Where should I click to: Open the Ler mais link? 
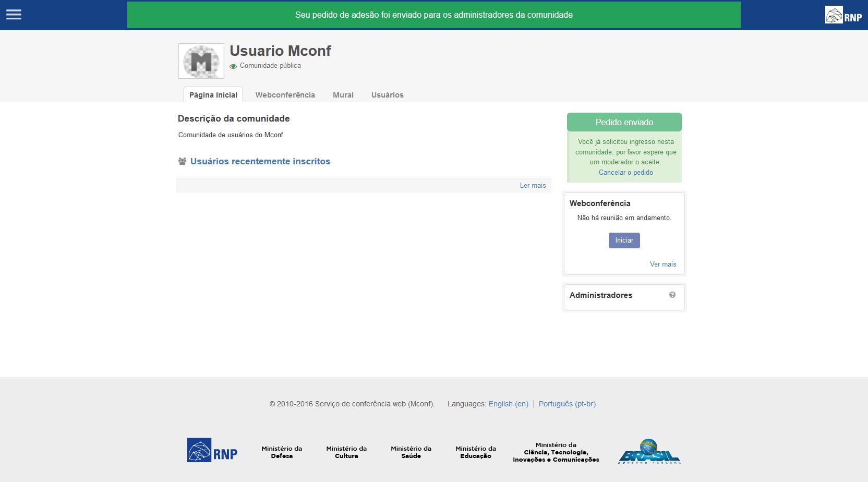[533, 186]
